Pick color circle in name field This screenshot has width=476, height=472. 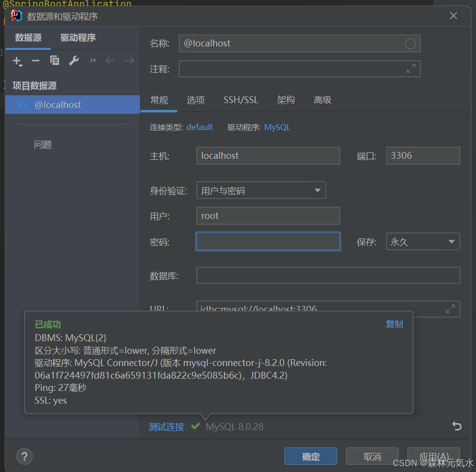point(410,43)
